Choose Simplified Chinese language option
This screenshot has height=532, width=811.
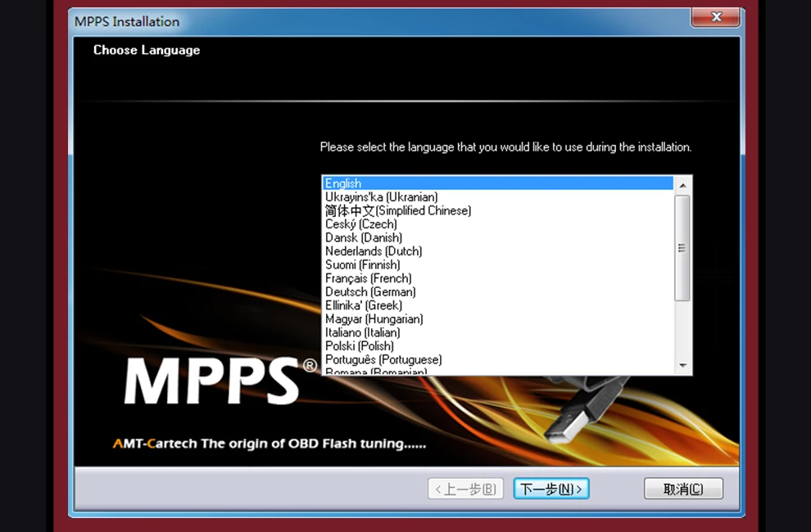click(x=498, y=210)
